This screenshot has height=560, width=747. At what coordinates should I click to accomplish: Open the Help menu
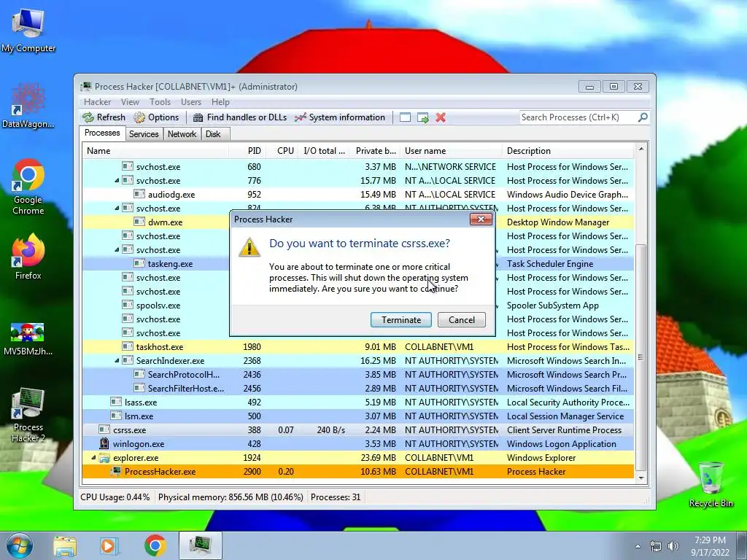tap(220, 102)
